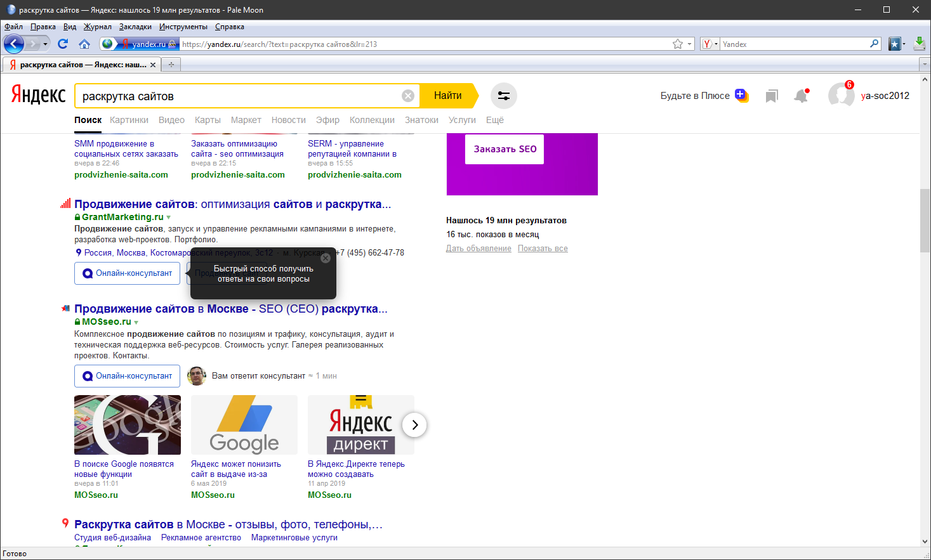Open the ya-soc2012 account name

885,96
